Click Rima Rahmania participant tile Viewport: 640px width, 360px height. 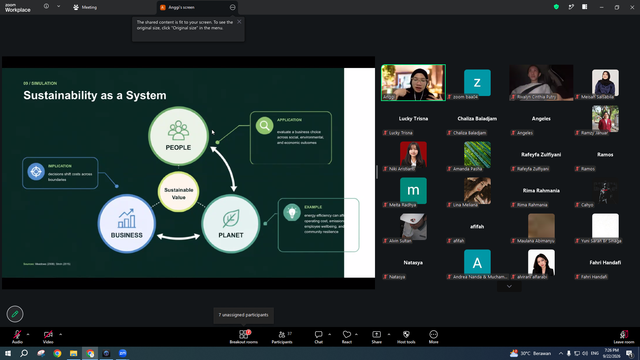541,191
